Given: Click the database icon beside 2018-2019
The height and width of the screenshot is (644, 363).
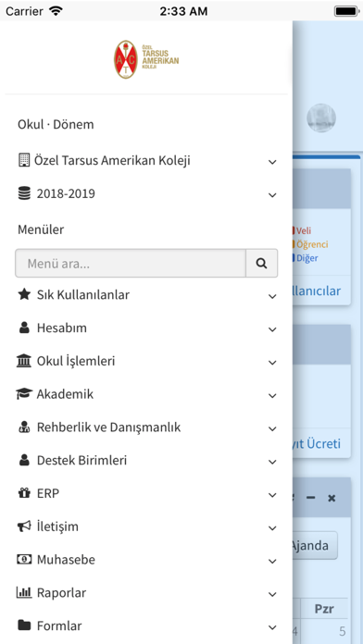Looking at the screenshot, I should pyautogui.click(x=24, y=193).
